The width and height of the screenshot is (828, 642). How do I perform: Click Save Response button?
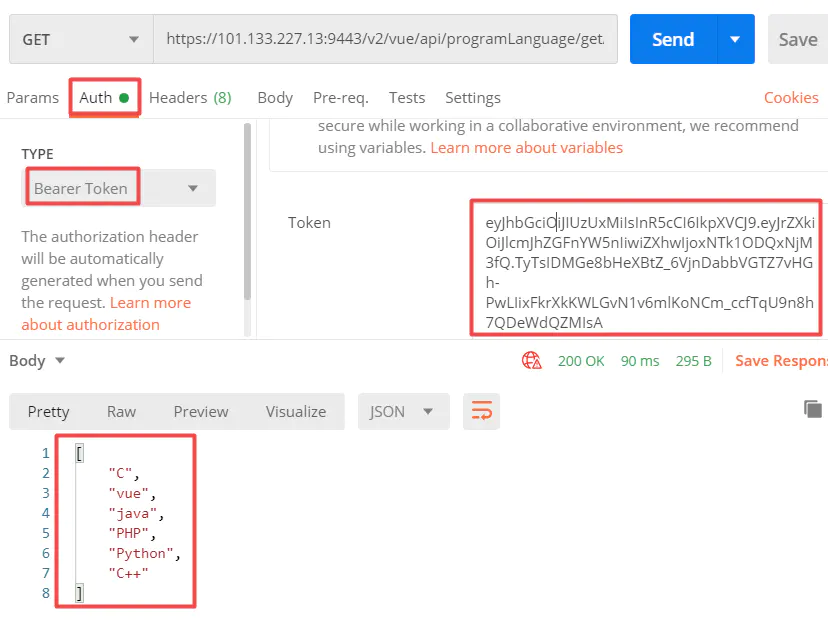pos(782,361)
